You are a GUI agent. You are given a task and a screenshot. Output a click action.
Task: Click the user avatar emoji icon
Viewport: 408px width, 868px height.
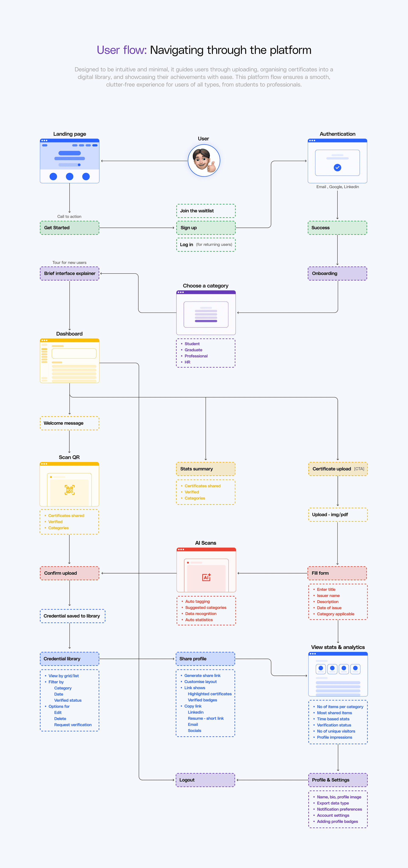coord(204,160)
